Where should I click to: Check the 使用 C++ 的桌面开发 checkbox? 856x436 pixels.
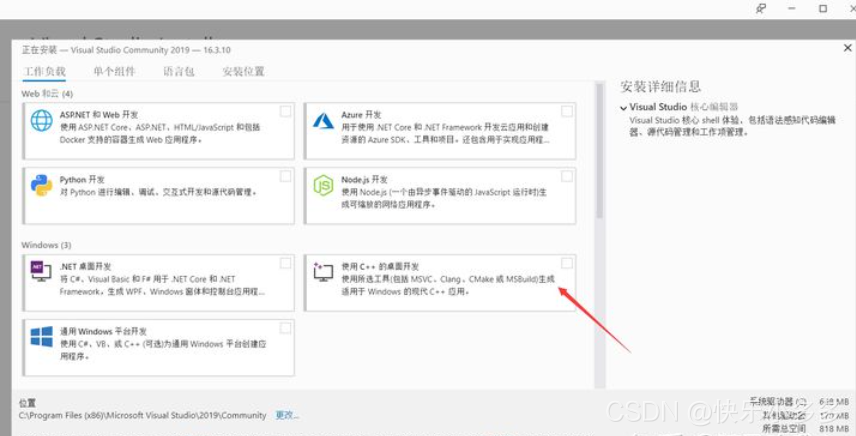click(567, 264)
